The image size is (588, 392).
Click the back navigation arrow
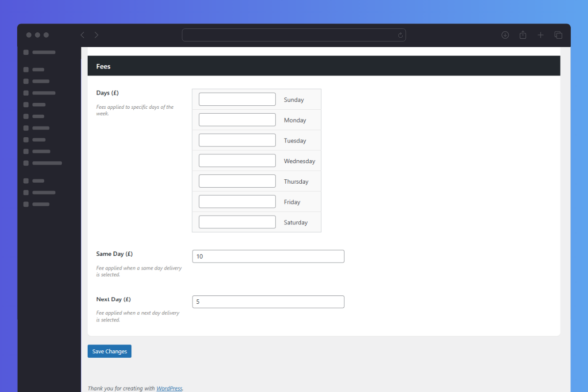tap(82, 35)
